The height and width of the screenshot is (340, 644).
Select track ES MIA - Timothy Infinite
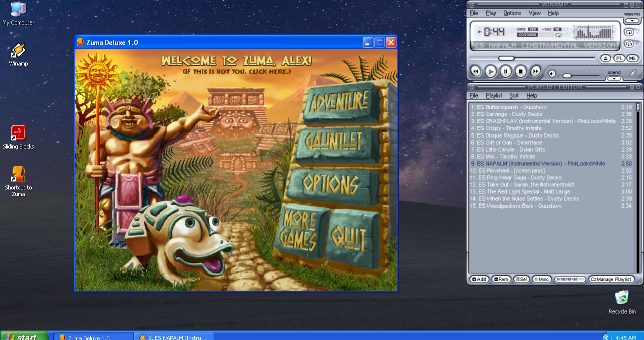[551, 157]
